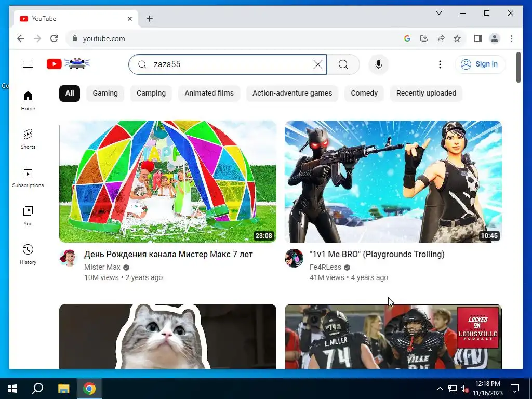
Task: Open Shorts from sidebar
Action: [x=28, y=139]
